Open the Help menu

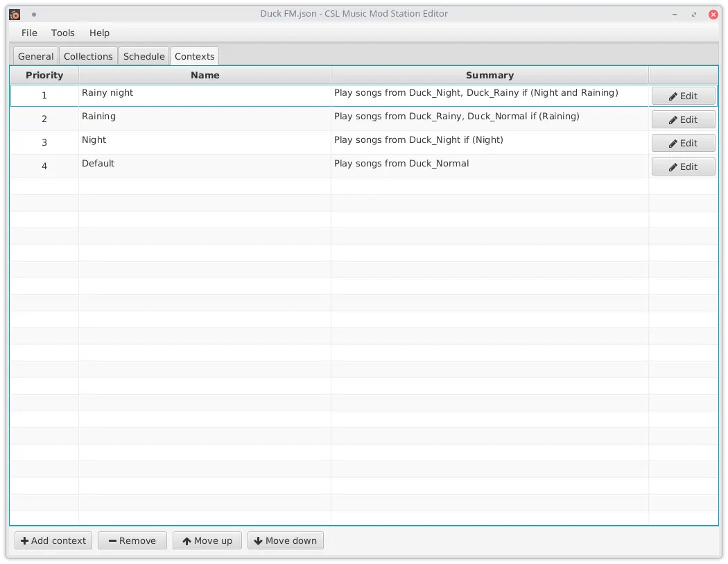(x=99, y=33)
